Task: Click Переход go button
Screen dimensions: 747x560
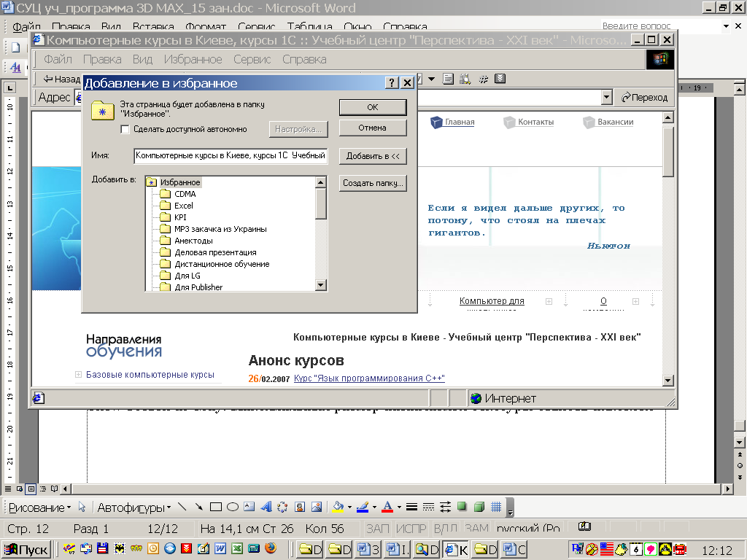Action: 644,98
